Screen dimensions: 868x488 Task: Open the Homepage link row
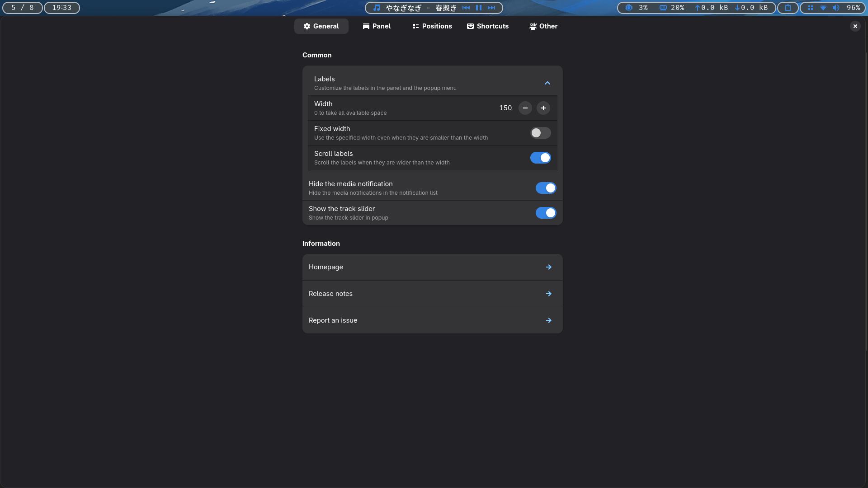point(432,267)
